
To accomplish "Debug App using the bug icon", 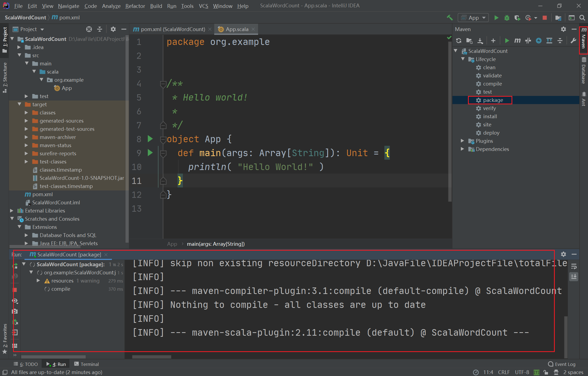I will [507, 18].
